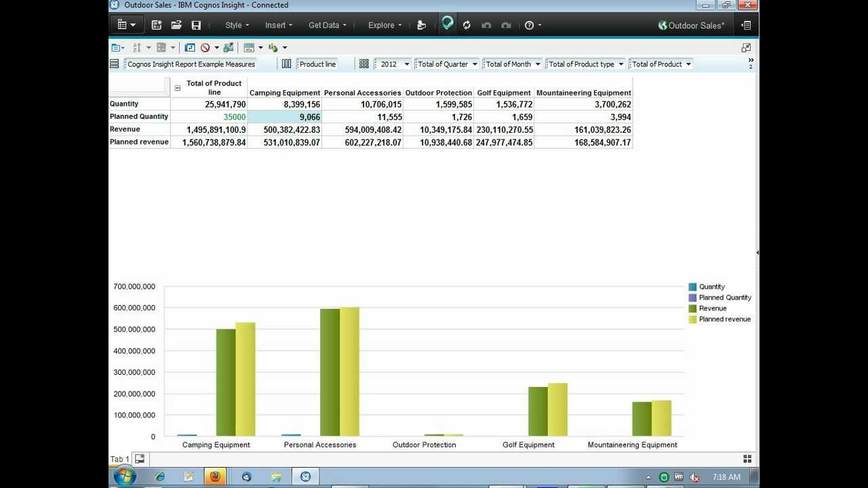Toggle Quantity legend swatch

point(692,287)
